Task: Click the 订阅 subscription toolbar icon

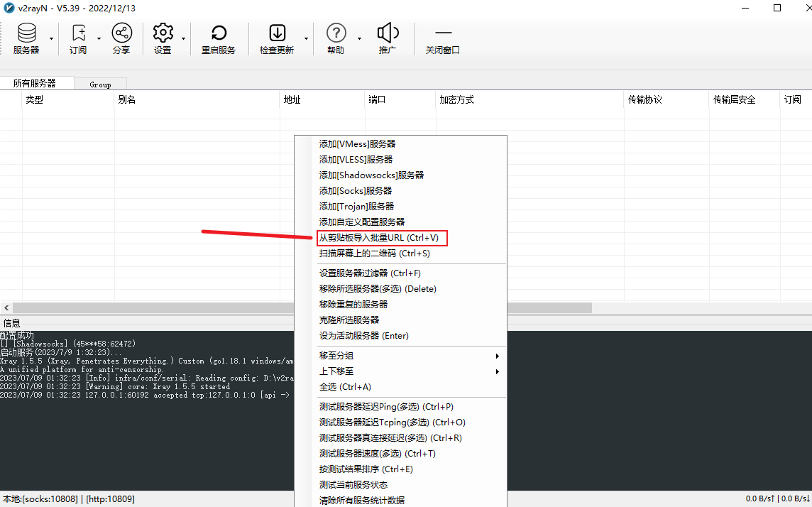Action: point(78,39)
